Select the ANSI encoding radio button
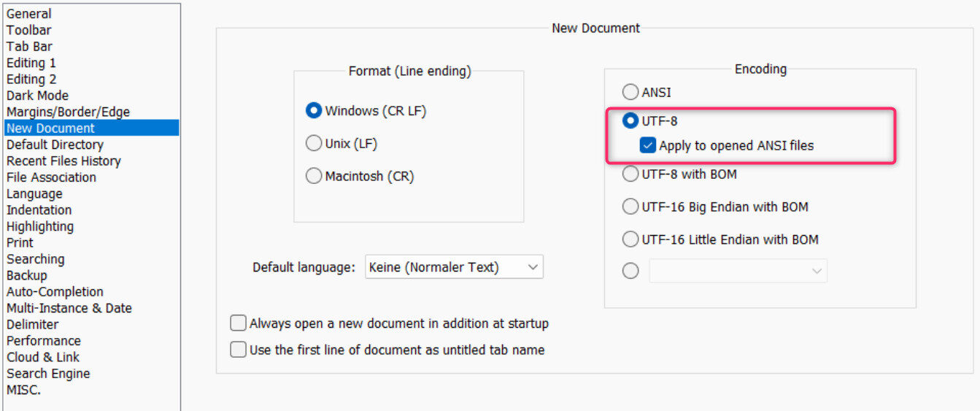 [x=630, y=93]
